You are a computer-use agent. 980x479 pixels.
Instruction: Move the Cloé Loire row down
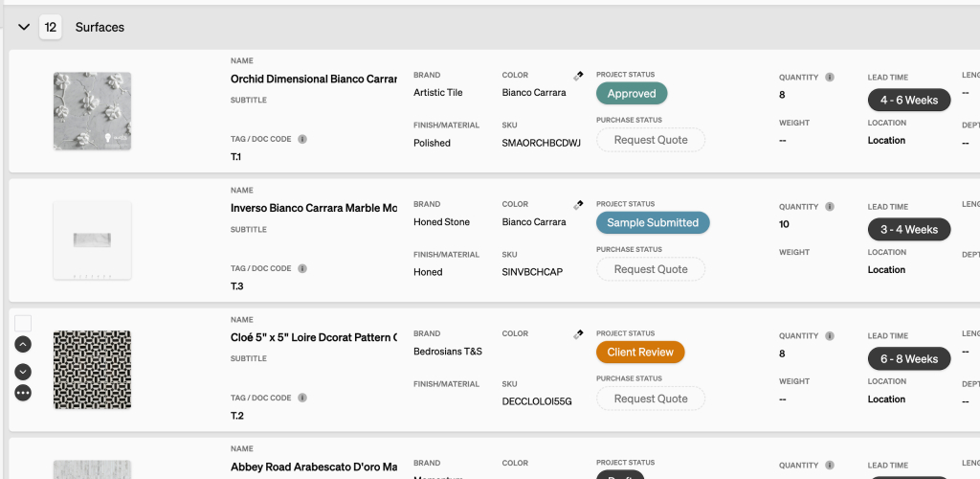(x=23, y=372)
